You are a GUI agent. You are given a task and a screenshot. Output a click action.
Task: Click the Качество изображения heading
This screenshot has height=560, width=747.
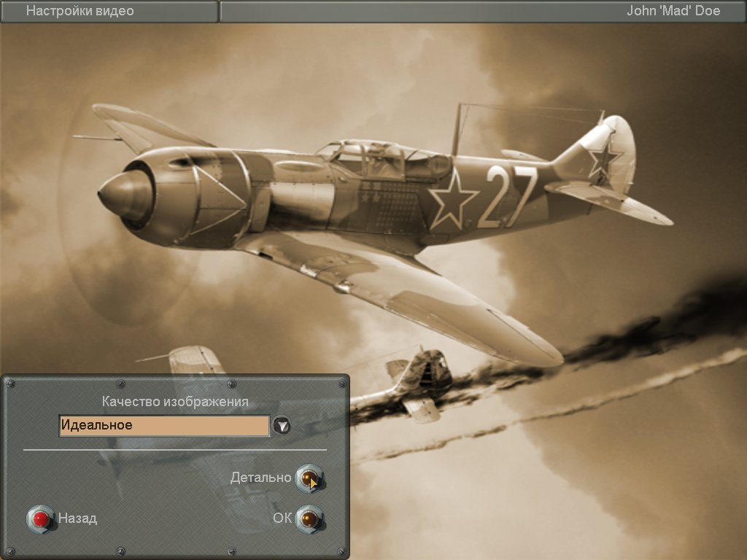point(175,402)
